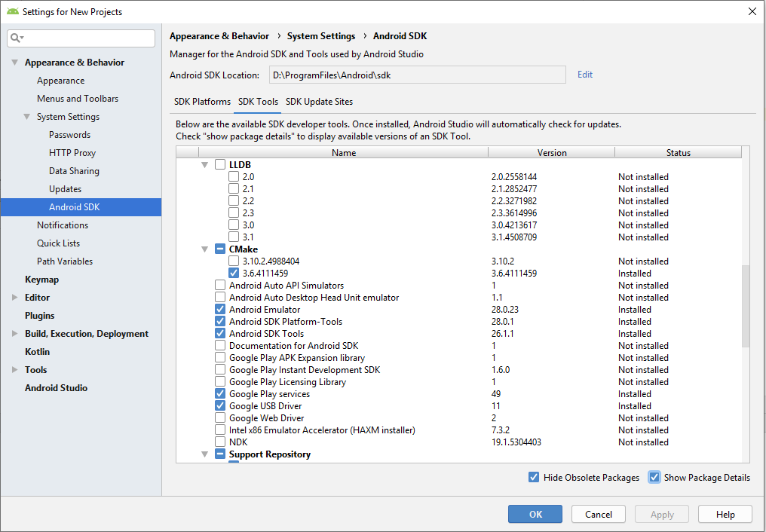766x532 pixels.
Task: Collapse the CMake tree group
Action: pyautogui.click(x=205, y=249)
